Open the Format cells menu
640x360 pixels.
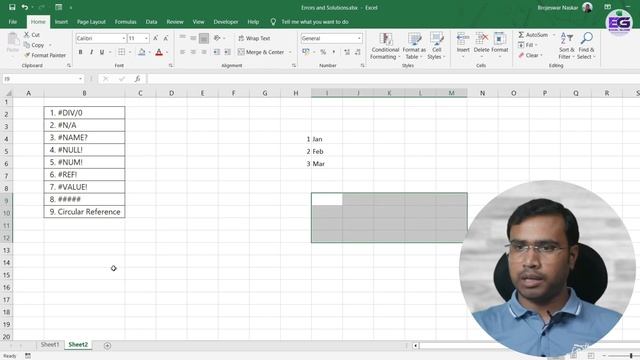[500, 45]
